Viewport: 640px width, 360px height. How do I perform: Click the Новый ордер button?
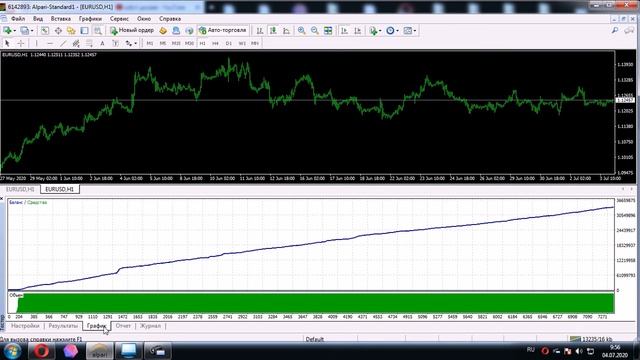(x=132, y=30)
